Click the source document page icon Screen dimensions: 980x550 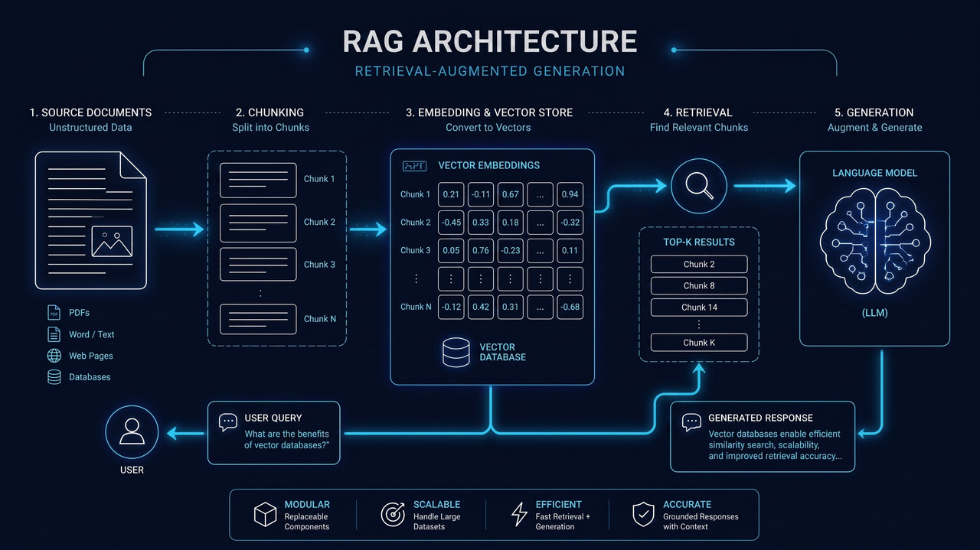pos(91,220)
